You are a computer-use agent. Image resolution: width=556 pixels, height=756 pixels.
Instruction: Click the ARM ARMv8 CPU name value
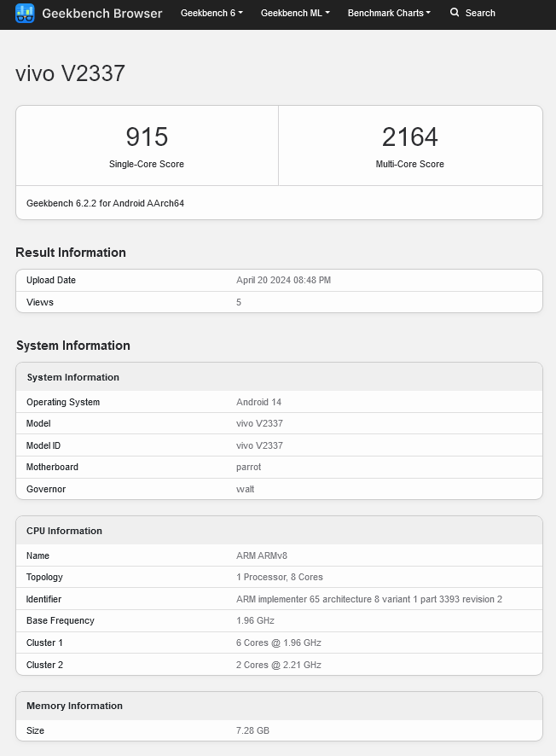click(x=261, y=555)
